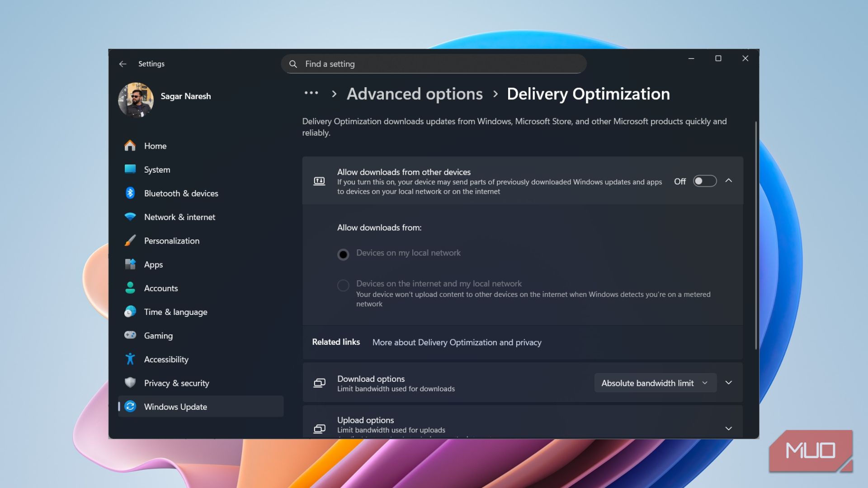Click the Accounts person icon
The width and height of the screenshot is (868, 488).
(x=130, y=288)
